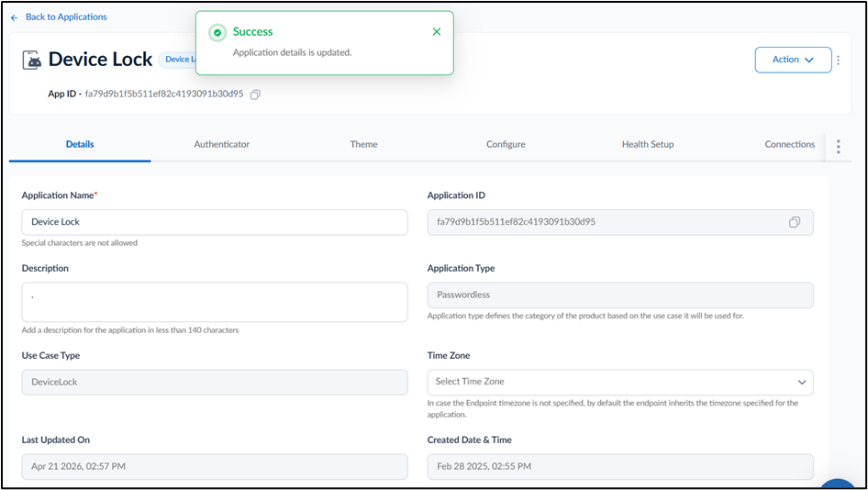Copy the Application ID field value
868x490 pixels.
[x=795, y=222]
